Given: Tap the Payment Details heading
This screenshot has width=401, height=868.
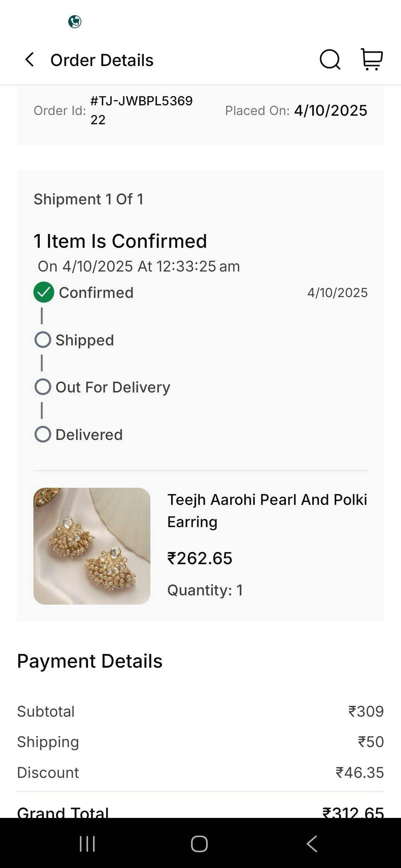Looking at the screenshot, I should pyautogui.click(x=90, y=661).
